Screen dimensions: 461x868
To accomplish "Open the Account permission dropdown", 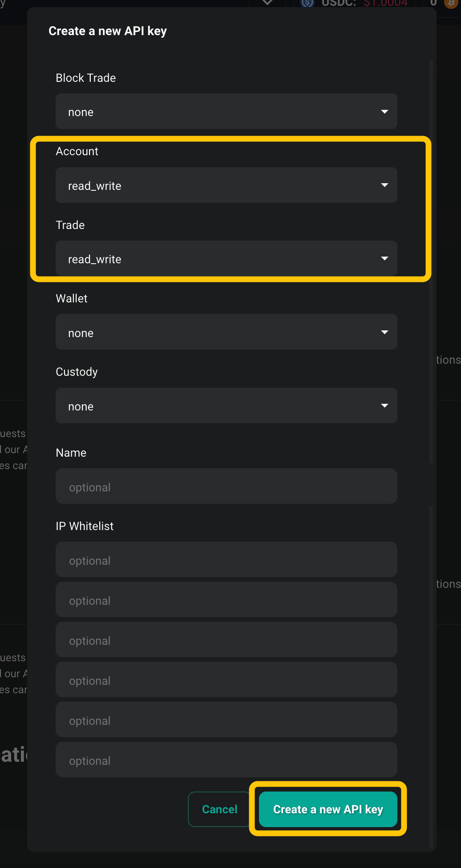I will tap(226, 185).
